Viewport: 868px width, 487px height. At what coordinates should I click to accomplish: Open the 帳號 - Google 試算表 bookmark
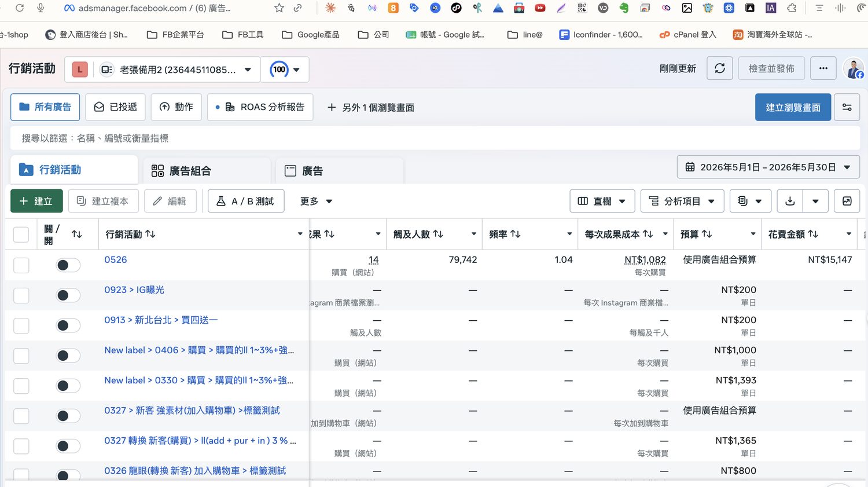[x=445, y=35]
